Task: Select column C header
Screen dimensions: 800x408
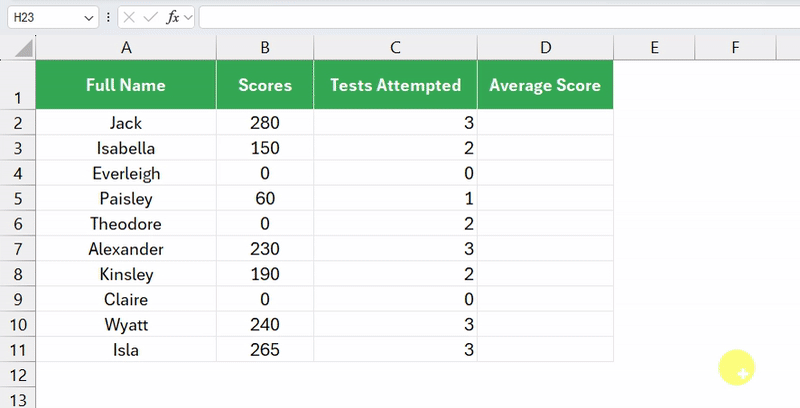Action: click(x=395, y=48)
